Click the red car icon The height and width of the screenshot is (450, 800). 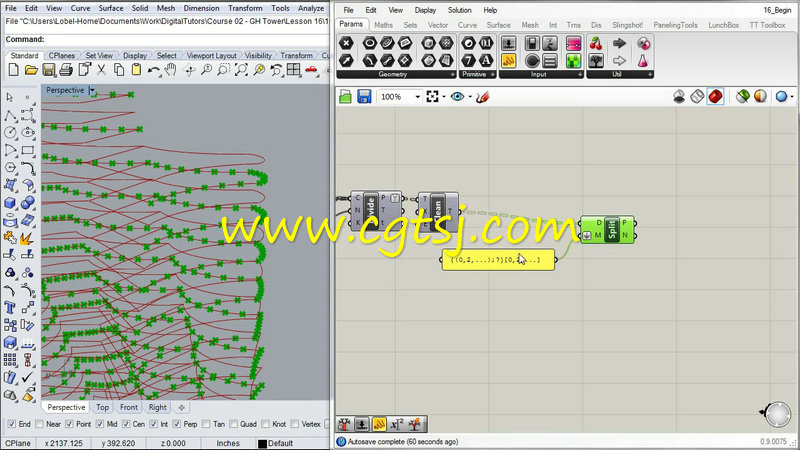tap(311, 70)
